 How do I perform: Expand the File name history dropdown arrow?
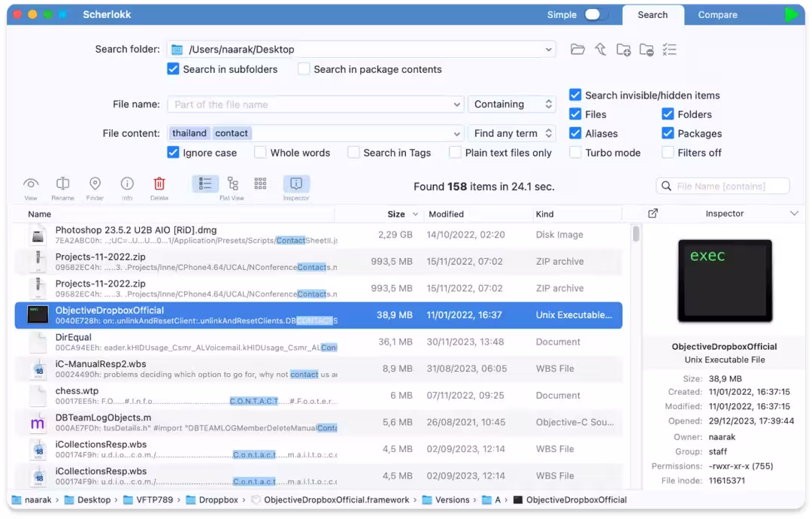point(456,105)
